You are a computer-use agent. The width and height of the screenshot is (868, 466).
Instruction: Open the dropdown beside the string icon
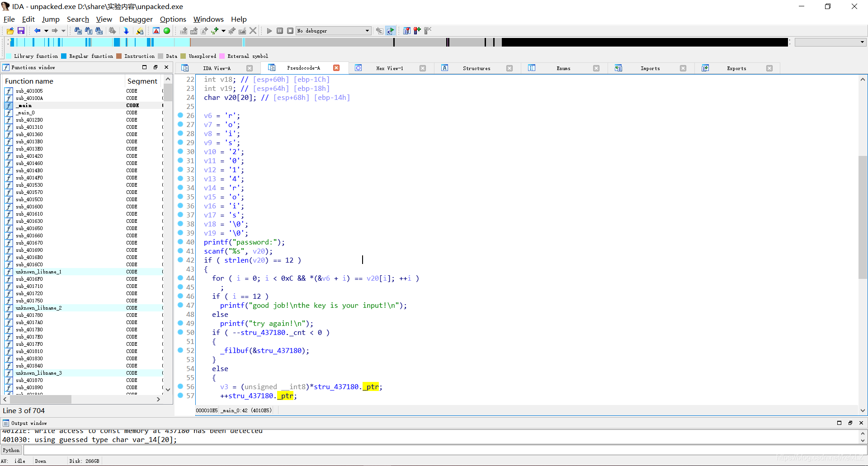click(223, 31)
